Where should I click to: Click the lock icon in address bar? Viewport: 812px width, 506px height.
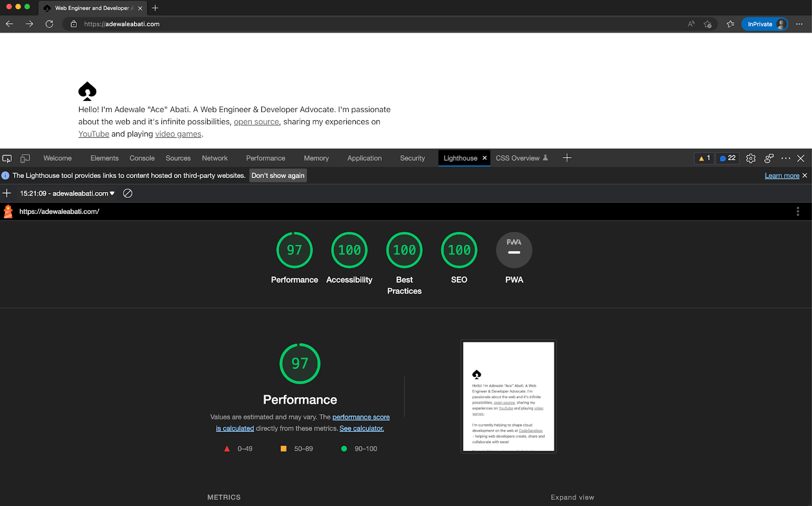click(x=74, y=24)
